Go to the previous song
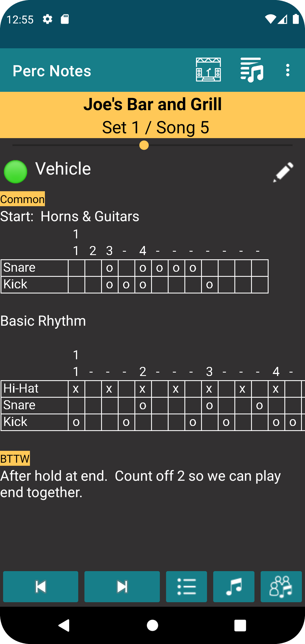Screen dimensions: 305x644 tap(41, 587)
